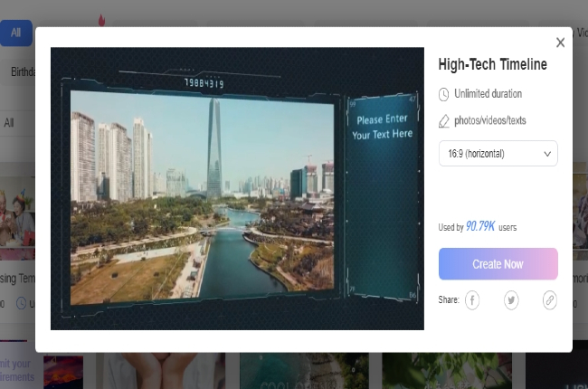This screenshot has width=588, height=389.
Task: Click the High-Tech Timeline title
Action: pos(492,65)
